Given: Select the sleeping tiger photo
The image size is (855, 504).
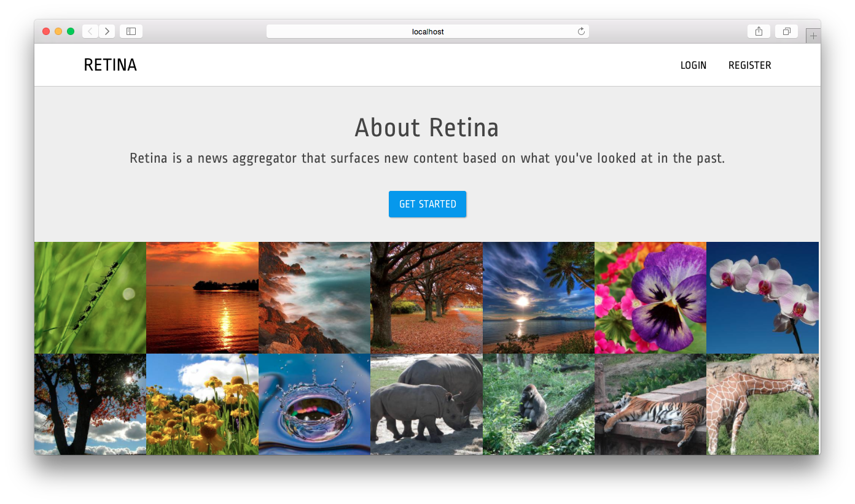Looking at the screenshot, I should (x=650, y=404).
